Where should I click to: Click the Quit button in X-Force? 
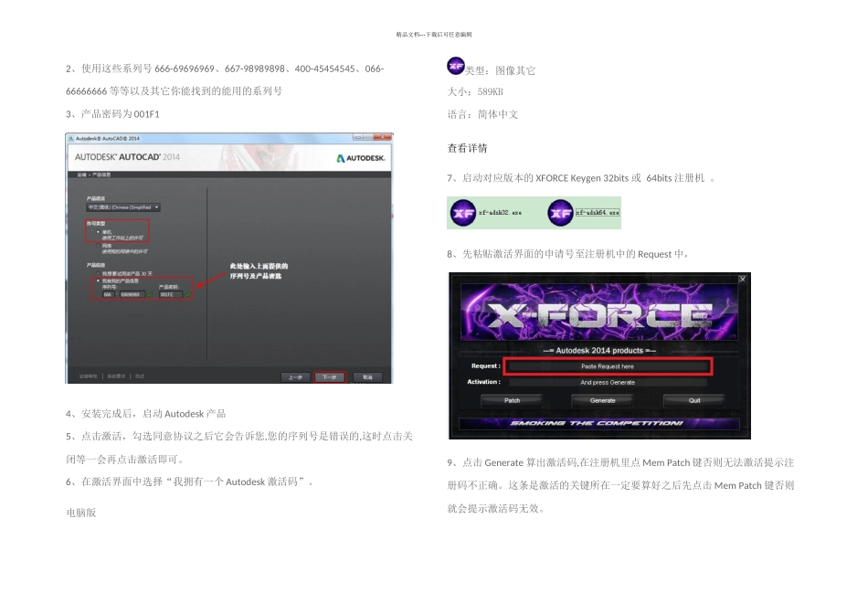(694, 401)
